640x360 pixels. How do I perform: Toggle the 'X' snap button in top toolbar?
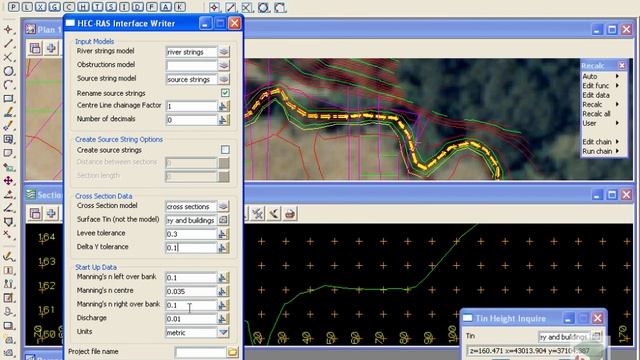click(40, 7)
